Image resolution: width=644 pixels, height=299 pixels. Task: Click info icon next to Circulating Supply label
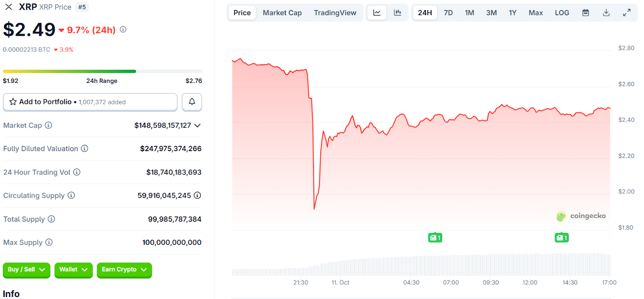[x=71, y=195]
